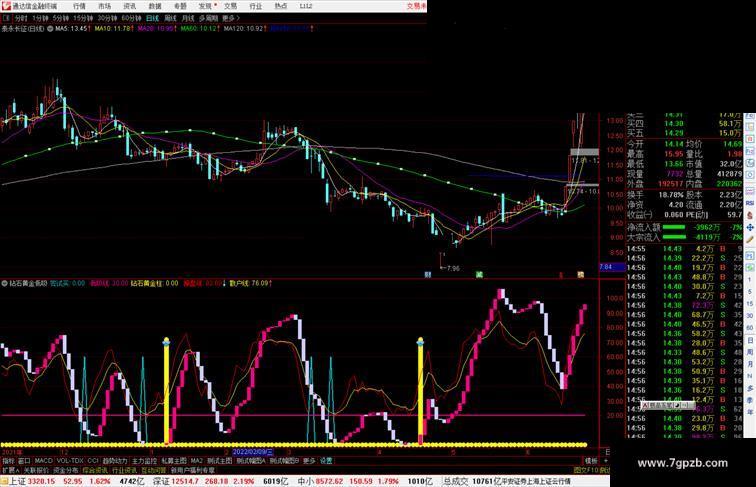The image size is (756, 487).
Task: Open the 行业 menu
Action: (255, 6)
